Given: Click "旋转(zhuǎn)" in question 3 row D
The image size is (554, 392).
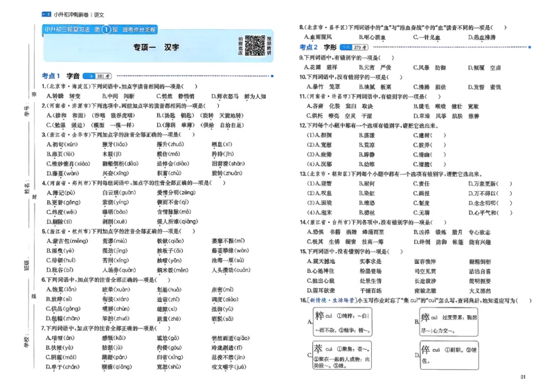Looking at the screenshot, I should (x=227, y=173).
